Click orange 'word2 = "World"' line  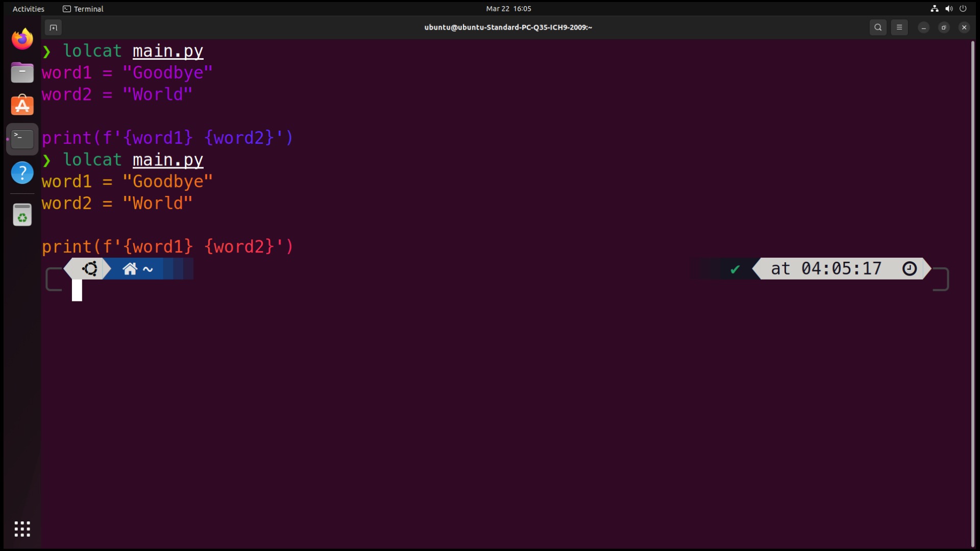point(117,203)
